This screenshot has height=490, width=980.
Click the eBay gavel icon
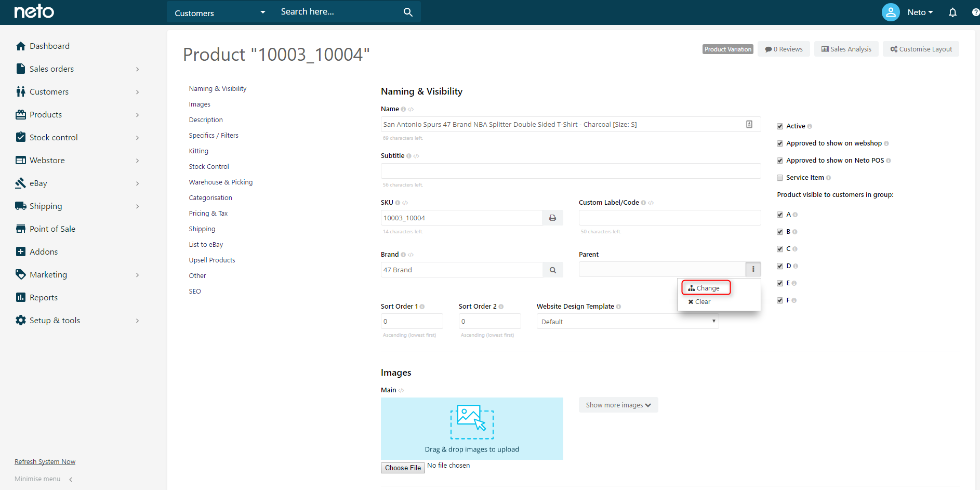[x=21, y=183]
